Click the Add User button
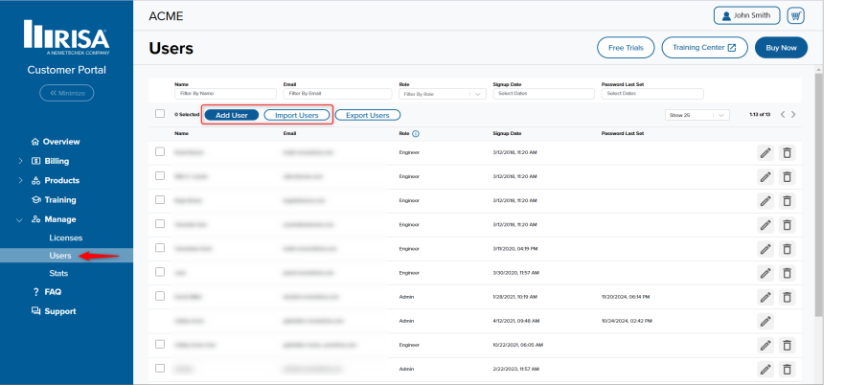 pos(232,115)
